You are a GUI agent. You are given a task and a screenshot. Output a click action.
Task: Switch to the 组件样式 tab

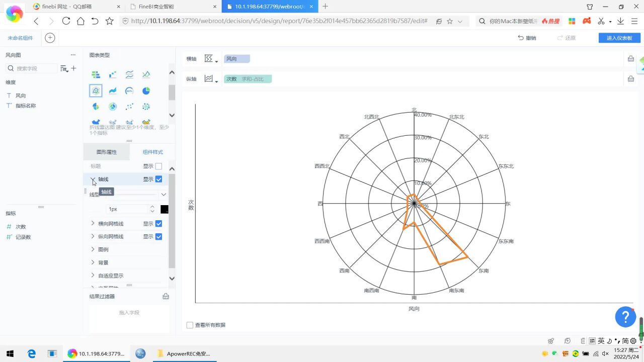[x=152, y=152]
